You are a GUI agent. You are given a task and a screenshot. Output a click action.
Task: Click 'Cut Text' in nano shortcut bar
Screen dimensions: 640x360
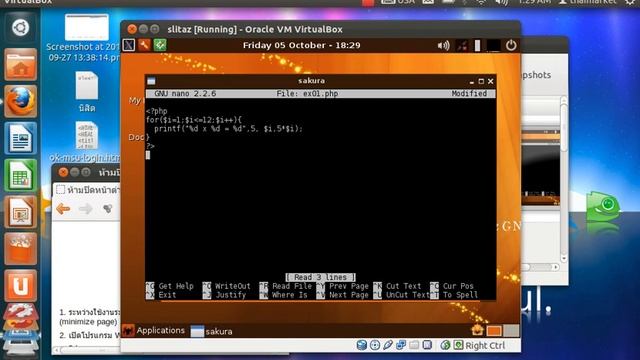click(x=403, y=286)
